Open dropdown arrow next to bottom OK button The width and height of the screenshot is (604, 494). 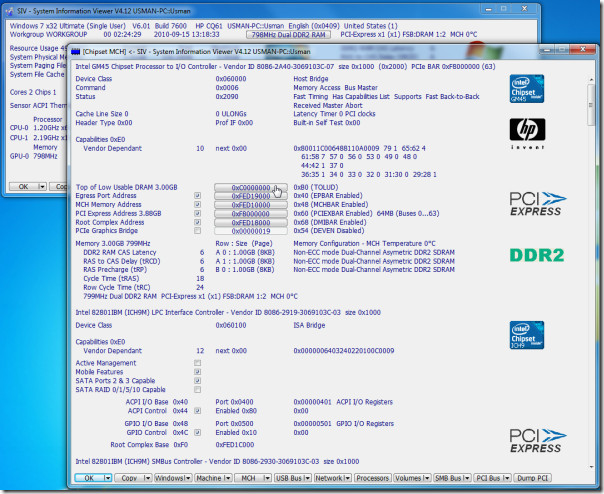pyautogui.click(x=108, y=478)
